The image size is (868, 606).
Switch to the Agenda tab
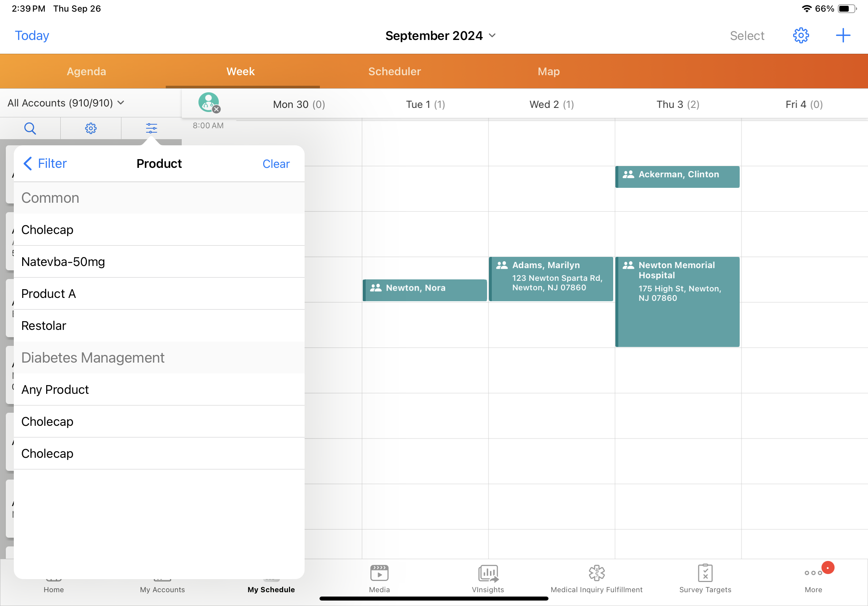tap(86, 72)
